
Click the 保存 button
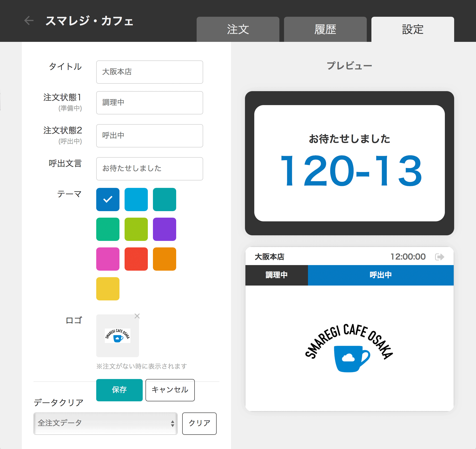click(119, 390)
